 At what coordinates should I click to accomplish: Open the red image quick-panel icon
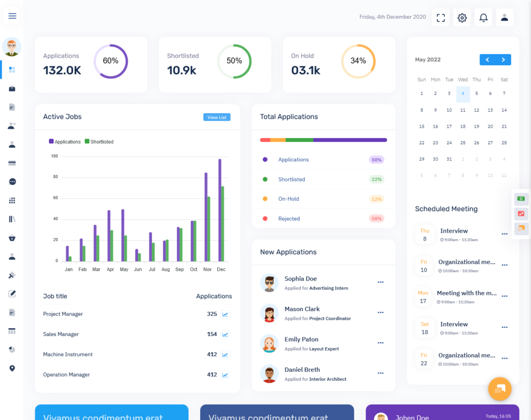click(521, 214)
